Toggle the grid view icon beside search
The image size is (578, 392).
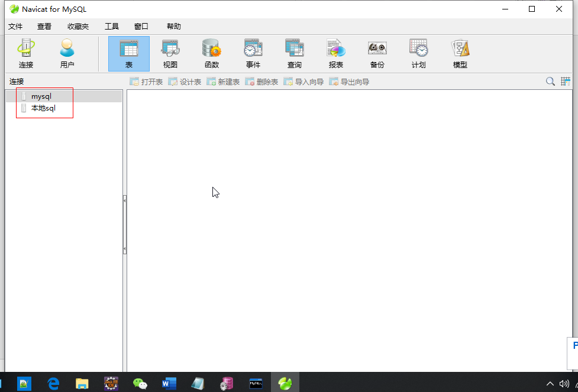tap(566, 82)
